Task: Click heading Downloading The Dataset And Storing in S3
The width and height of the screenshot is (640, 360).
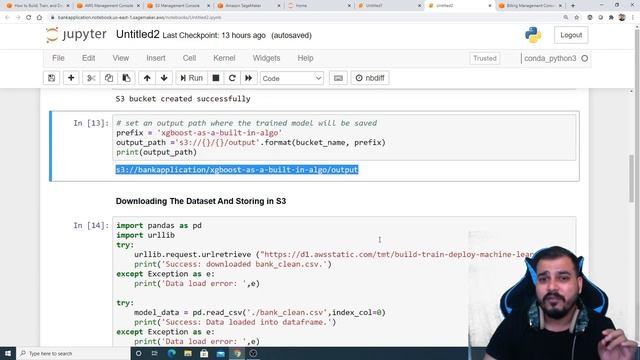Action: 201,201
